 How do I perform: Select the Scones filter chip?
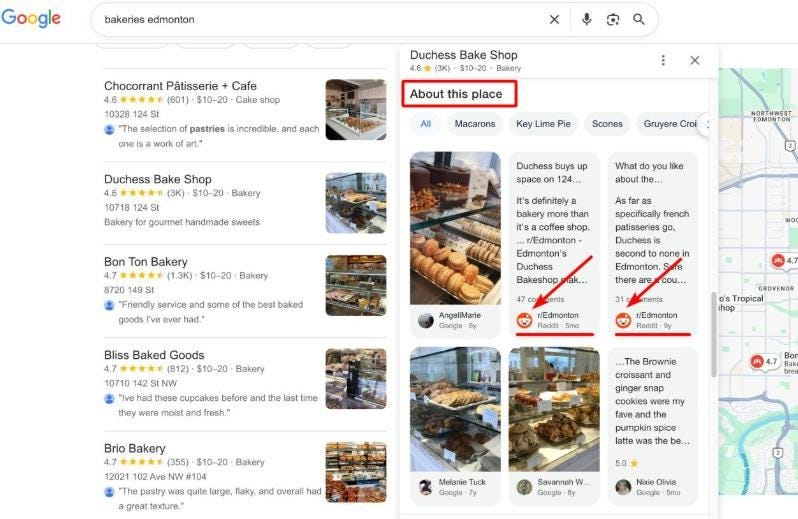tap(607, 124)
